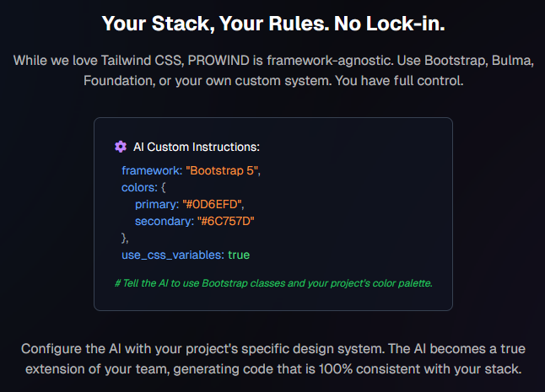Select the 'framework' key in code
The image size is (545, 392).
coord(152,170)
